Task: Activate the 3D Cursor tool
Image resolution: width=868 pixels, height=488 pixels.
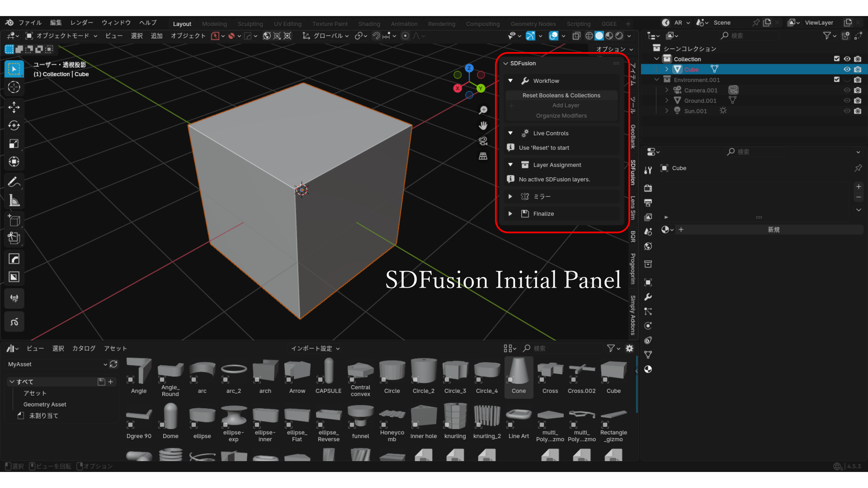Action: pos(14,87)
